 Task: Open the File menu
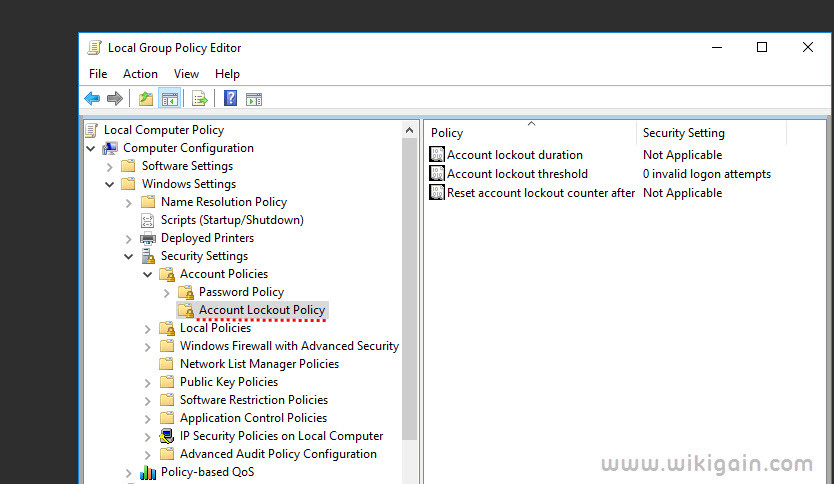pyautogui.click(x=98, y=74)
